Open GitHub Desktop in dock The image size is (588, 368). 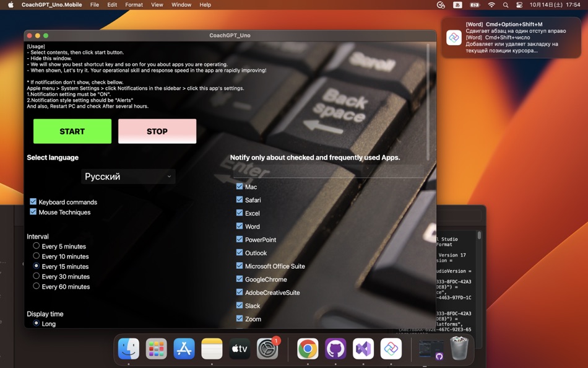(335, 348)
